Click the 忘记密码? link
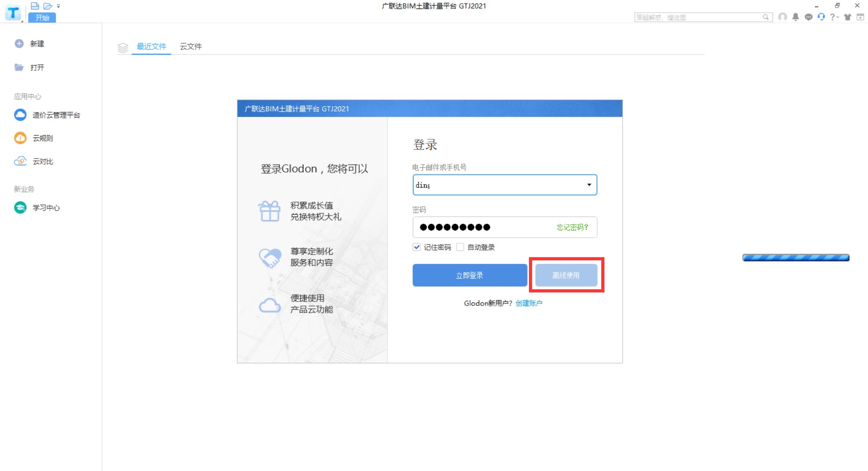The height and width of the screenshot is (471, 868). coord(572,227)
